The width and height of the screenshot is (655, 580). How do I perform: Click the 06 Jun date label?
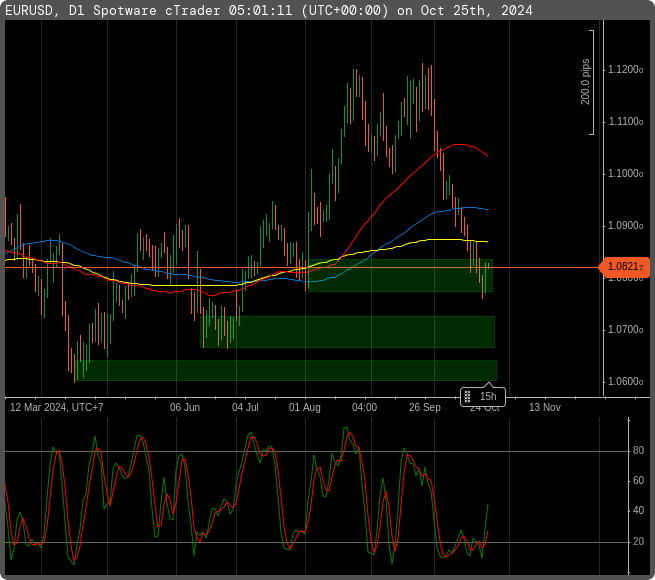tap(185, 408)
